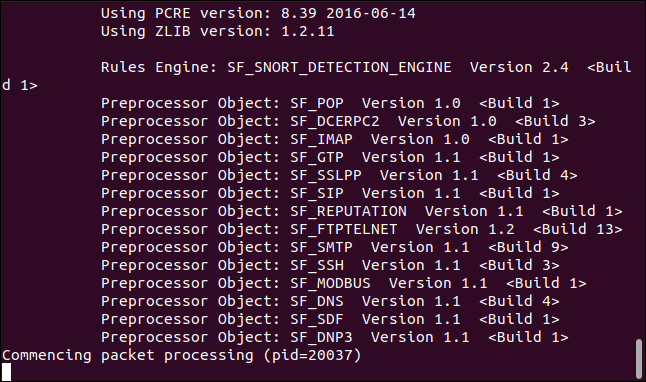Click the SF_GTP preprocessor entry
The height and width of the screenshot is (382, 646).
(x=330, y=157)
